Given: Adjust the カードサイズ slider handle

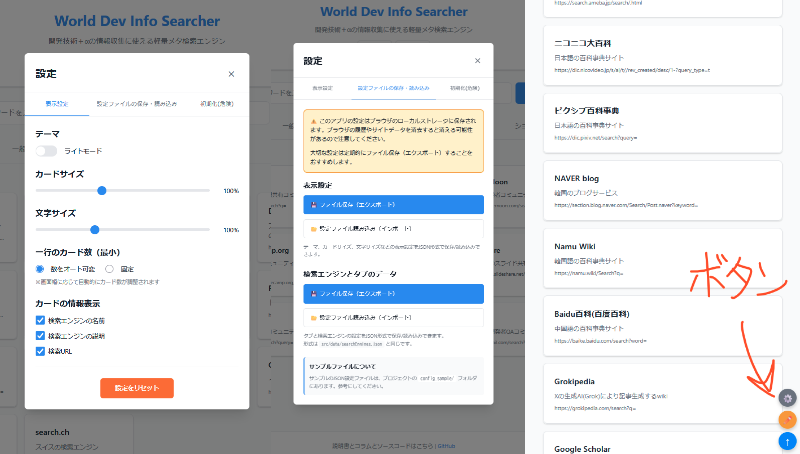Looking at the screenshot, I should coord(102,191).
